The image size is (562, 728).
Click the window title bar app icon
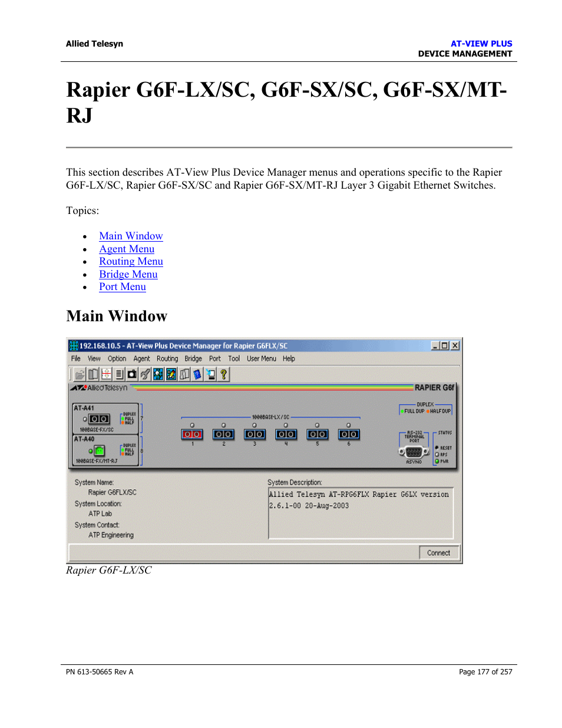pyautogui.click(x=74, y=345)
